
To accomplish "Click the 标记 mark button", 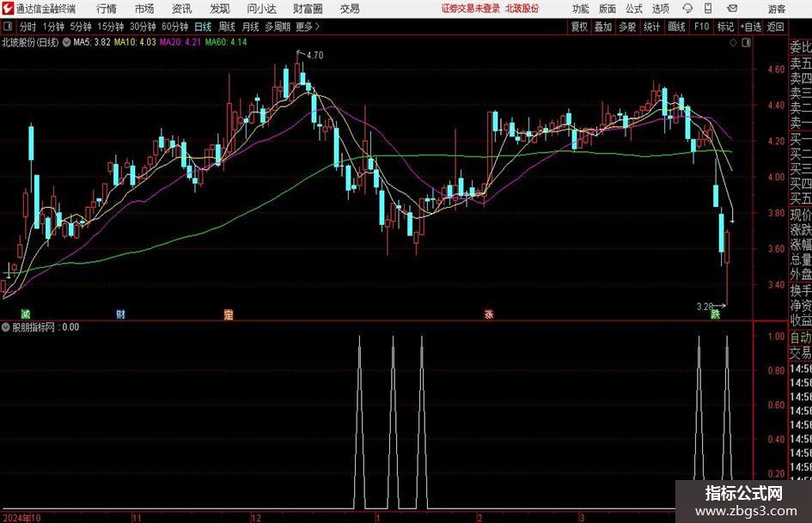I will point(725,27).
